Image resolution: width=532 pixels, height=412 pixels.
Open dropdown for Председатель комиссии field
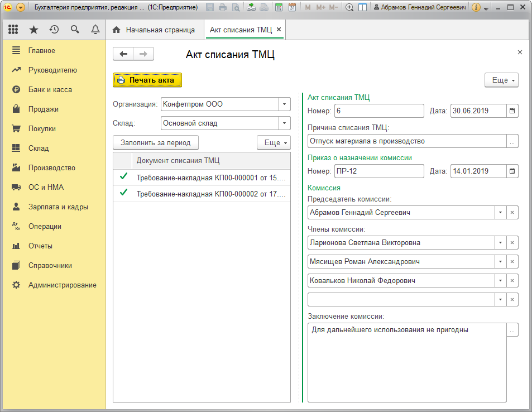(x=500, y=213)
